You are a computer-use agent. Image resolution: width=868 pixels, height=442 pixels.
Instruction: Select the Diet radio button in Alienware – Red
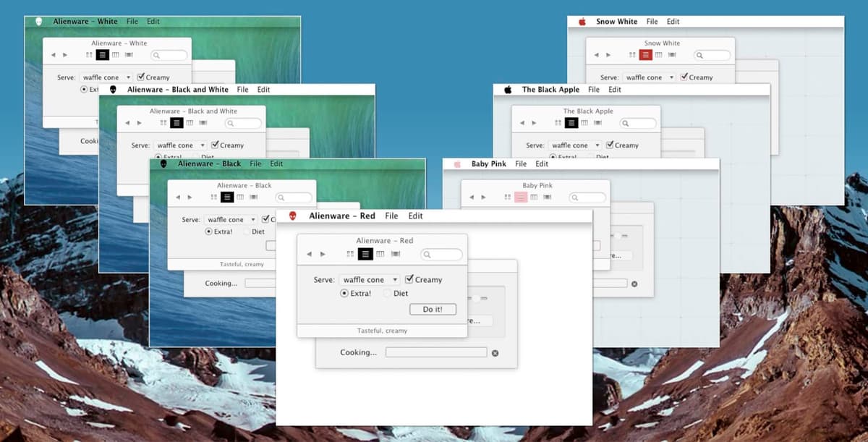click(388, 294)
